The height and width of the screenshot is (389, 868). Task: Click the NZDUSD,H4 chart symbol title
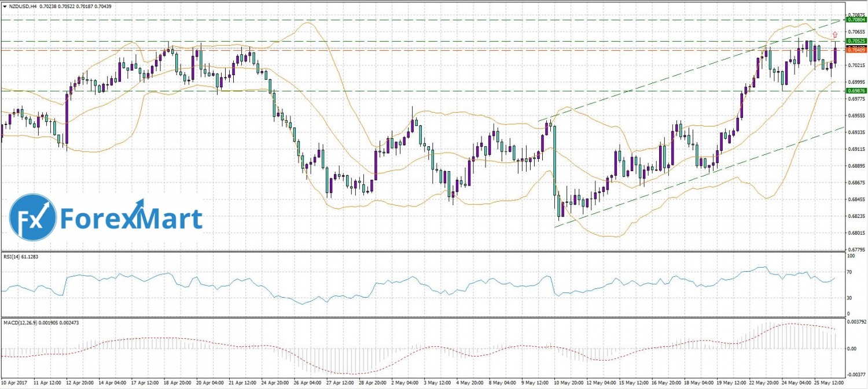[25, 5]
